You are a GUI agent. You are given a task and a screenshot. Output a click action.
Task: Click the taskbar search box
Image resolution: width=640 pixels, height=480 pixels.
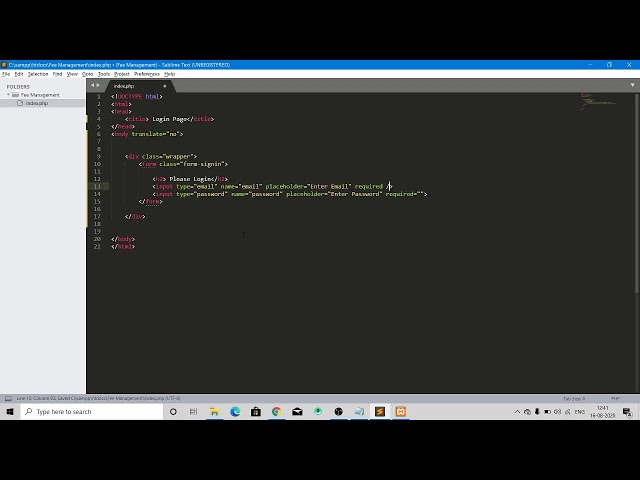tap(91, 412)
